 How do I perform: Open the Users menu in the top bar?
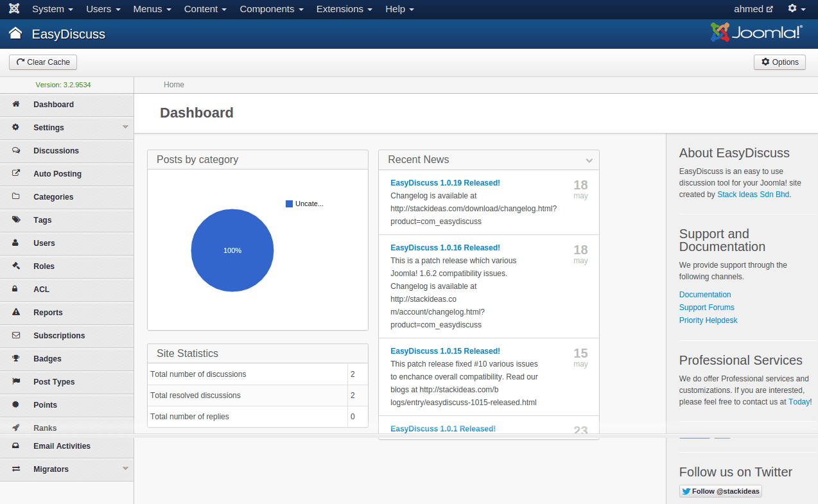[x=103, y=9]
